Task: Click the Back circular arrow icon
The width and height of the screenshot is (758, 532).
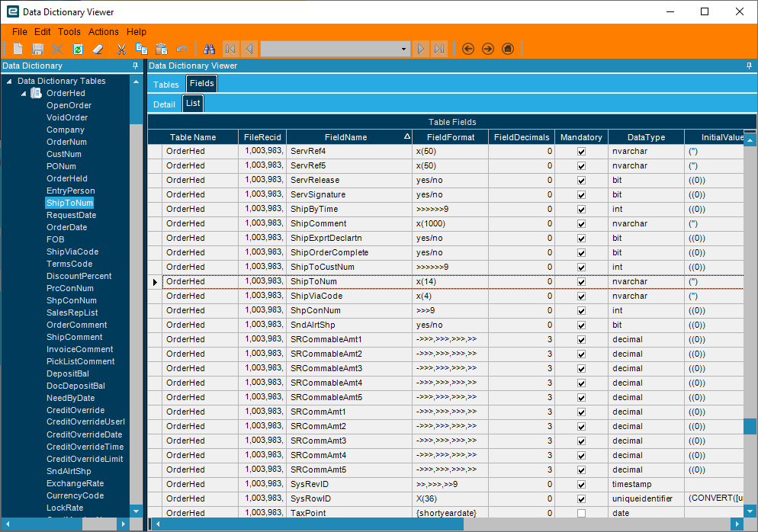Action: point(468,49)
